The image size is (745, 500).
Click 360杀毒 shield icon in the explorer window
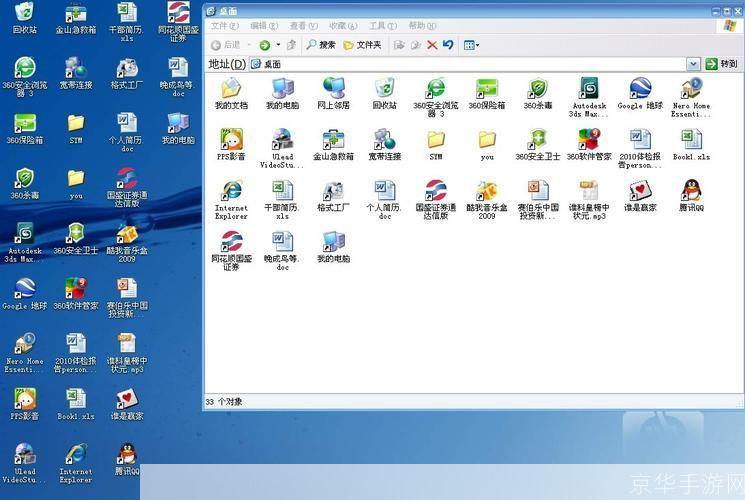click(x=538, y=89)
